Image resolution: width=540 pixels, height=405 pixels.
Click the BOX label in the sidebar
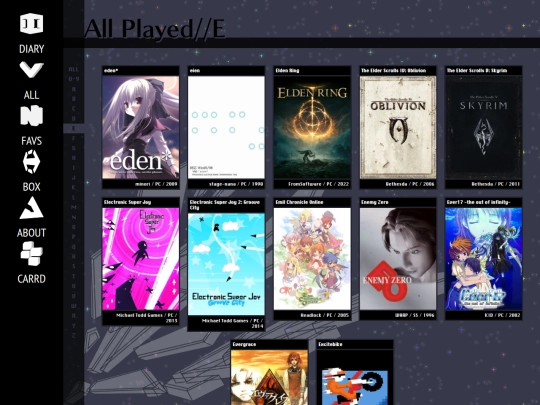(31, 187)
